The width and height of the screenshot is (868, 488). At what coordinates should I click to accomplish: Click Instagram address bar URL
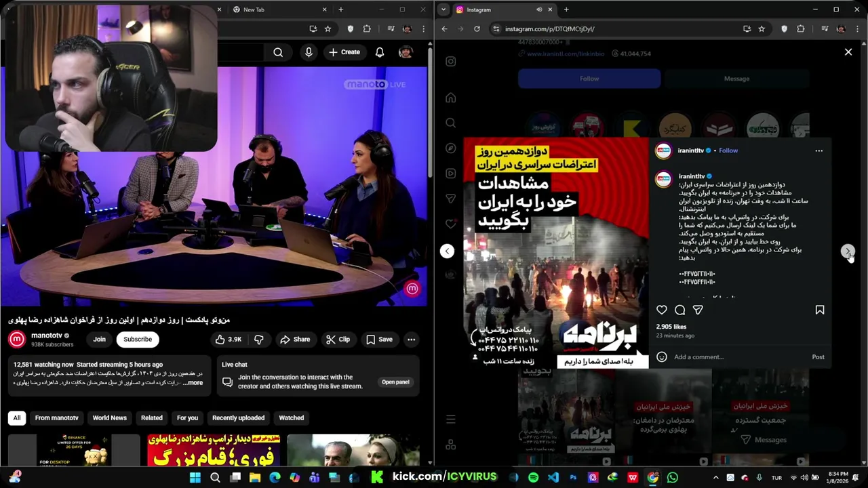(x=550, y=29)
